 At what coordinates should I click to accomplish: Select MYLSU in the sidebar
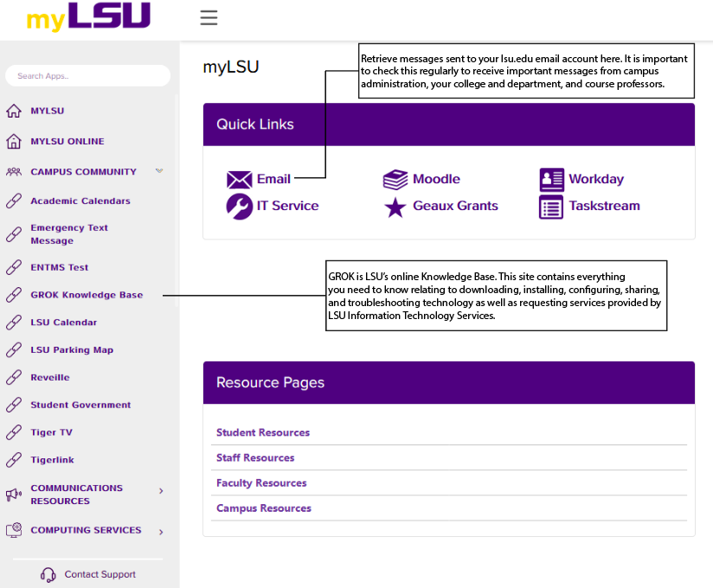click(48, 111)
